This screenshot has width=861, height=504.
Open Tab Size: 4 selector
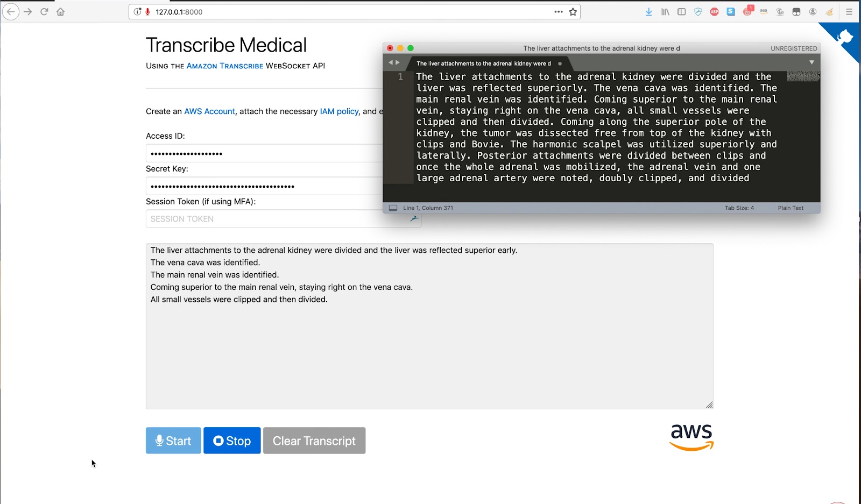point(739,208)
